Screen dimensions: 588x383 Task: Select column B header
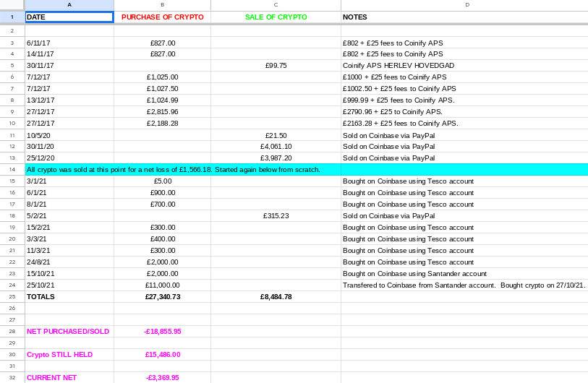163,5
